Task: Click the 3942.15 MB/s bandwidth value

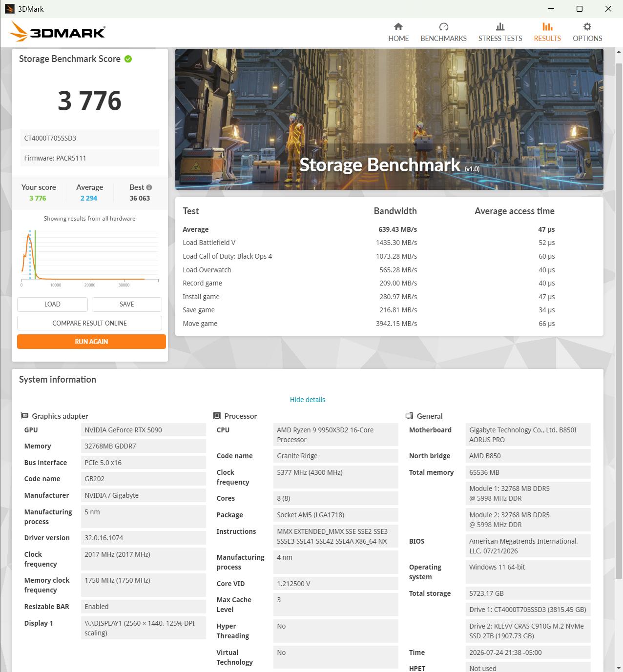Action: point(396,324)
